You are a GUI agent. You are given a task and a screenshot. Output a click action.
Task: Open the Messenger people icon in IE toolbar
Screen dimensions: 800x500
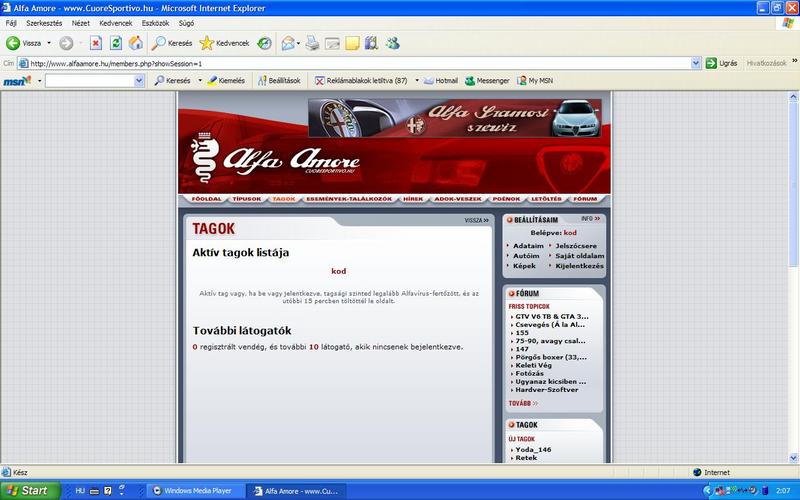coord(392,43)
